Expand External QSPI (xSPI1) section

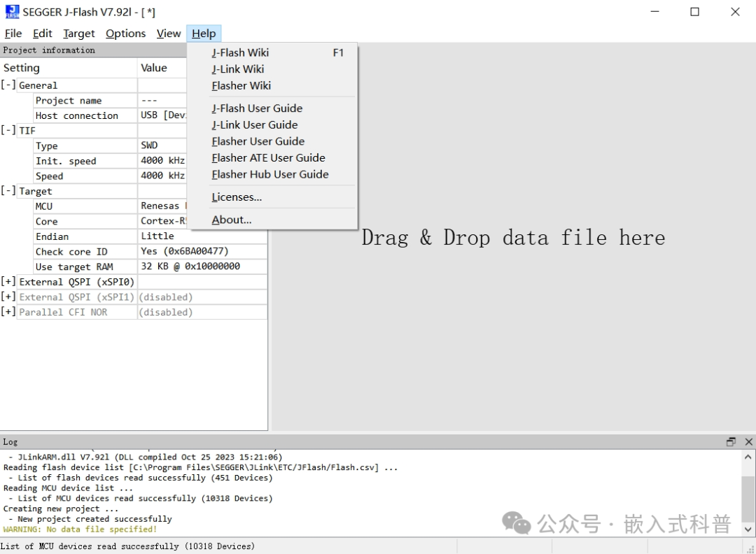click(x=8, y=297)
